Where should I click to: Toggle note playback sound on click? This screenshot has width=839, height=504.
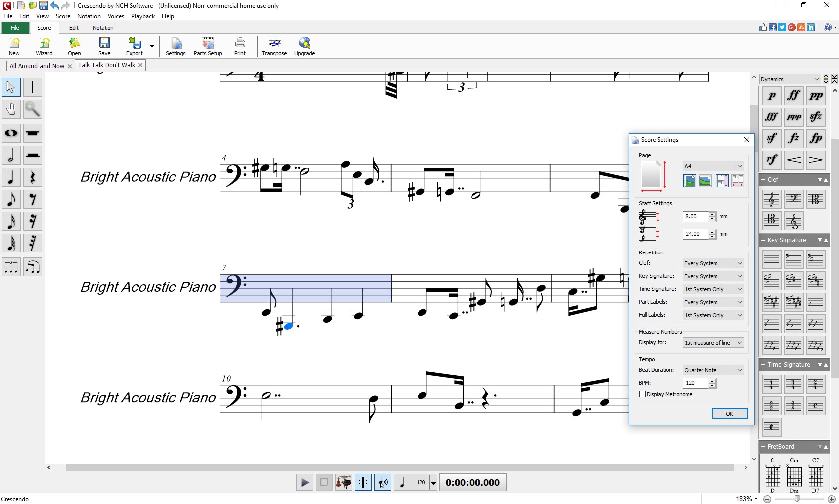[382, 482]
